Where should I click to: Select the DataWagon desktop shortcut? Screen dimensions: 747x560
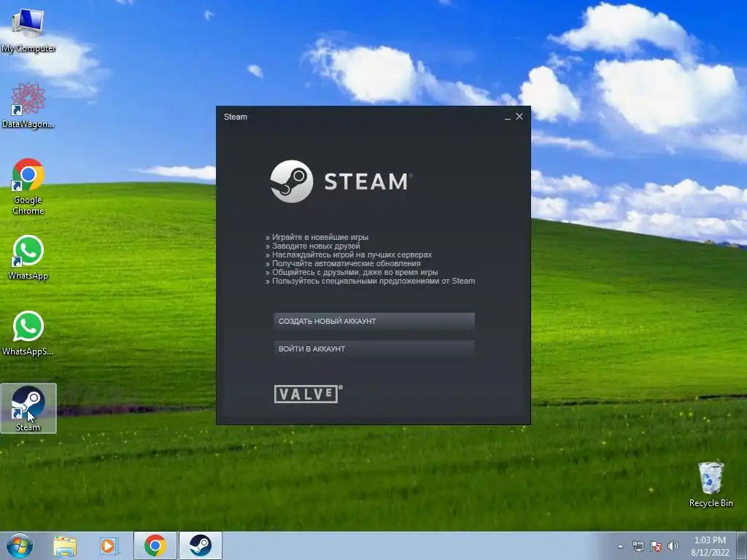(28, 106)
